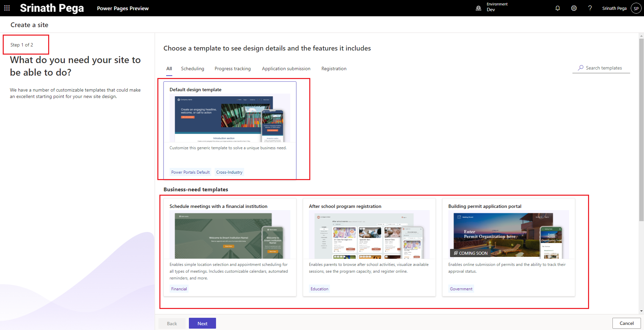The height and width of the screenshot is (330, 644).
Task: Click the Next button
Action: tap(202, 323)
